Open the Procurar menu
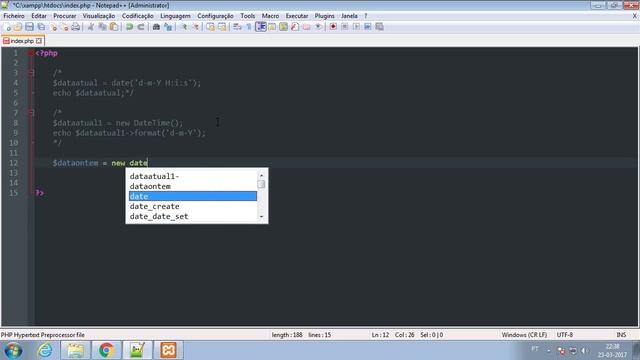The image size is (640, 360). 65,16
